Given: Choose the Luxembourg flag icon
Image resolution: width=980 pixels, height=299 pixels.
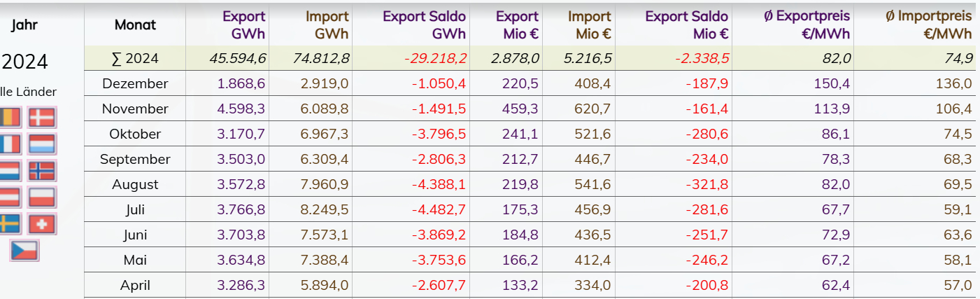Looking at the screenshot, I should tap(42, 144).
